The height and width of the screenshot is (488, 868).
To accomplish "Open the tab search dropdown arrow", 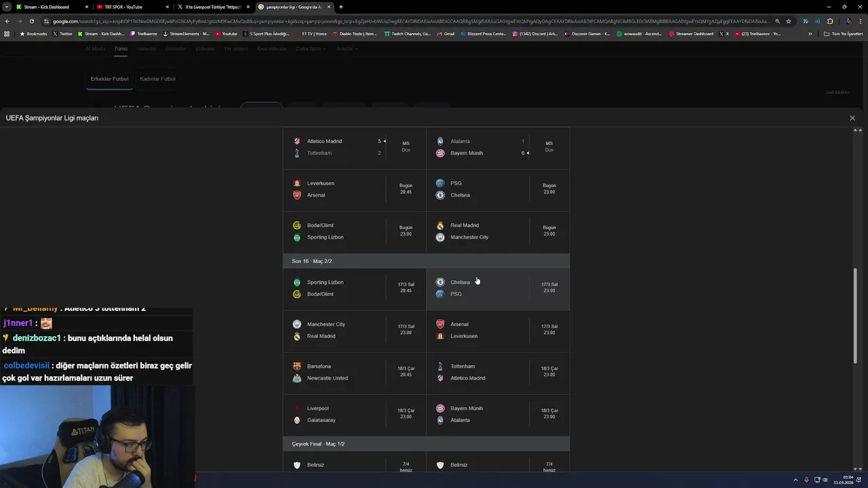I will [7, 7].
